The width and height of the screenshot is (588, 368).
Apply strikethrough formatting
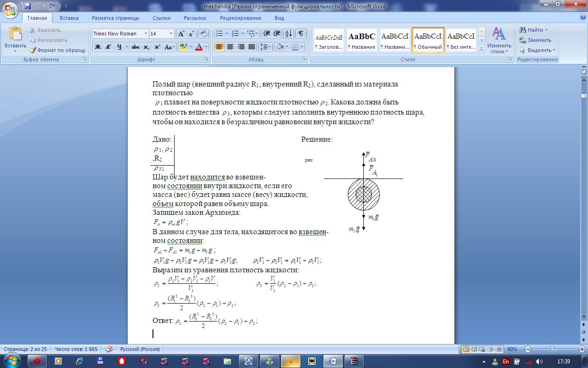click(x=135, y=47)
